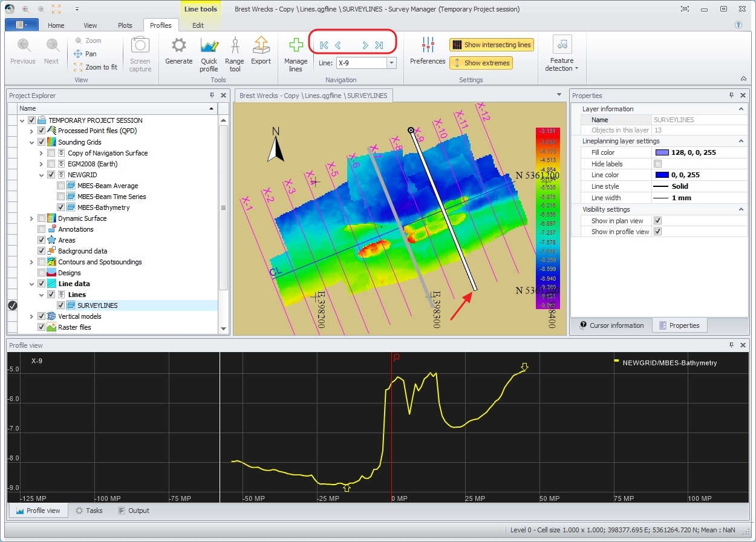Go to the last line arrow
The height and width of the screenshot is (542, 756).
click(x=379, y=45)
